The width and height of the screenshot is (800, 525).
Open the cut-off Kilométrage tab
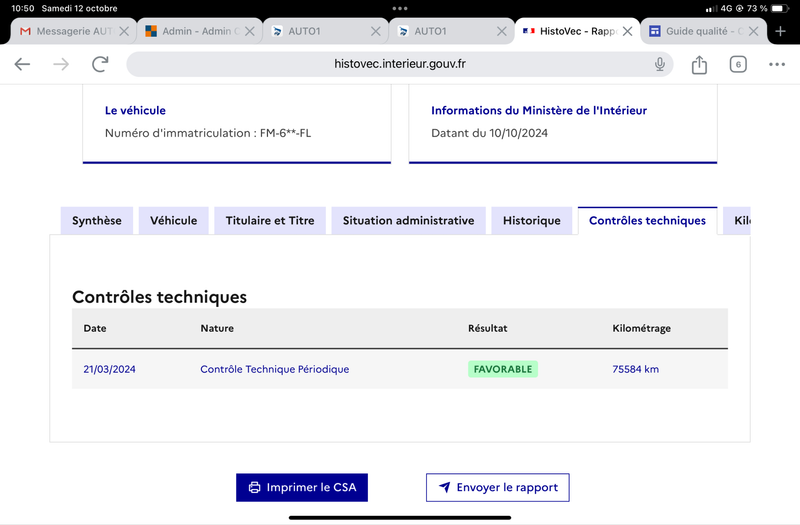[x=737, y=220]
